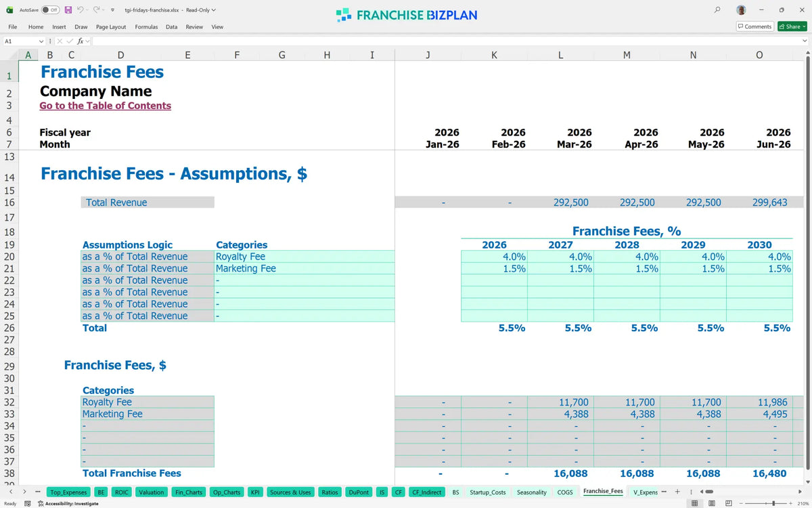Switch to the Startup_Costs sheet tab
Screen dimensions: 812x508
(x=487, y=492)
